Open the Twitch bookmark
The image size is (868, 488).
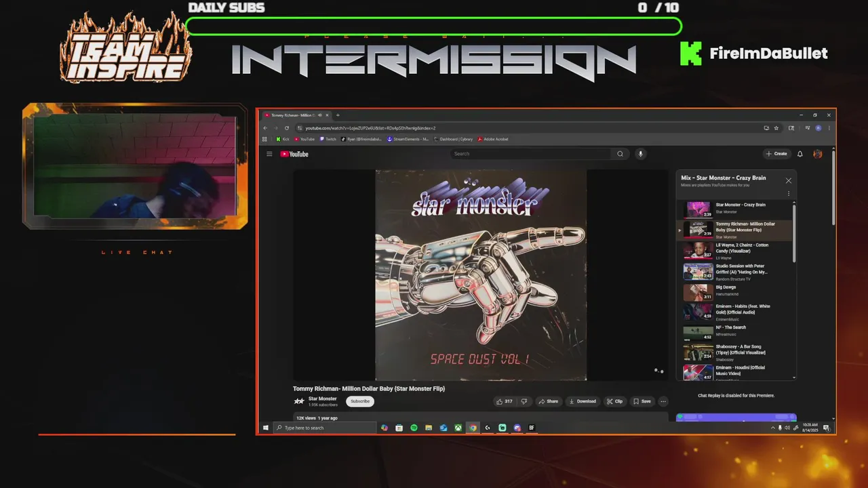(328, 139)
